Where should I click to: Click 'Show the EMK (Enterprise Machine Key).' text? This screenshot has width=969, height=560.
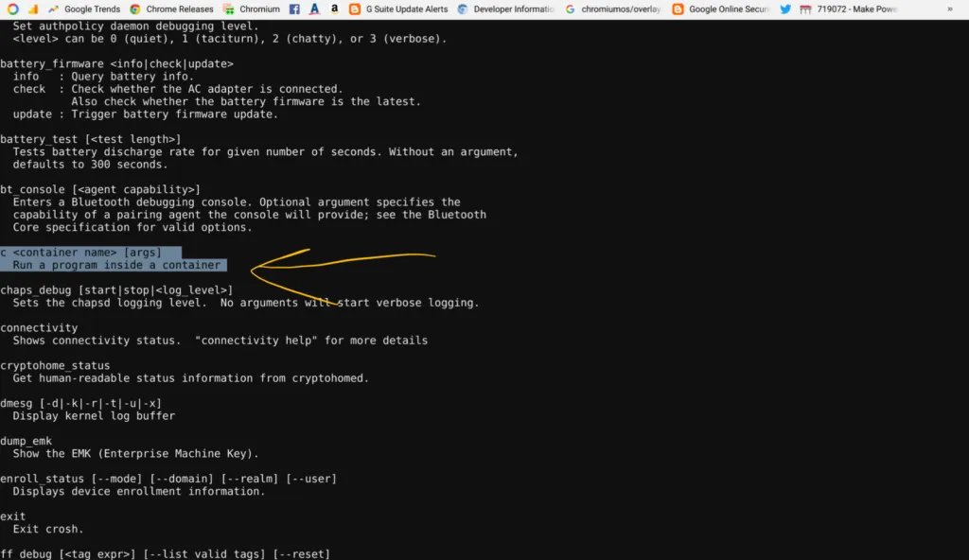[136, 453]
